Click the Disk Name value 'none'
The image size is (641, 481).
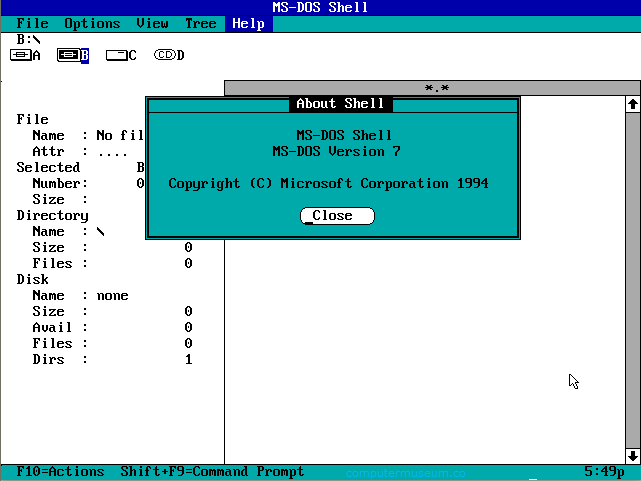(x=112, y=295)
